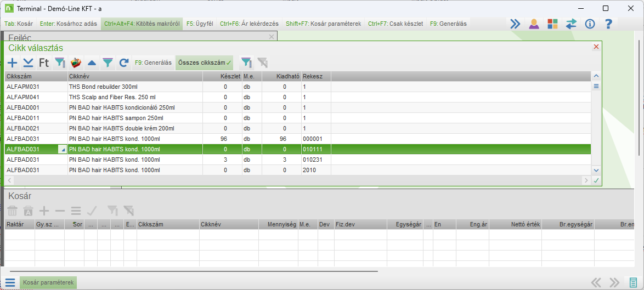Click the blue plus add icon in Cikk választás
This screenshot has width=644, height=290.
click(x=13, y=62)
